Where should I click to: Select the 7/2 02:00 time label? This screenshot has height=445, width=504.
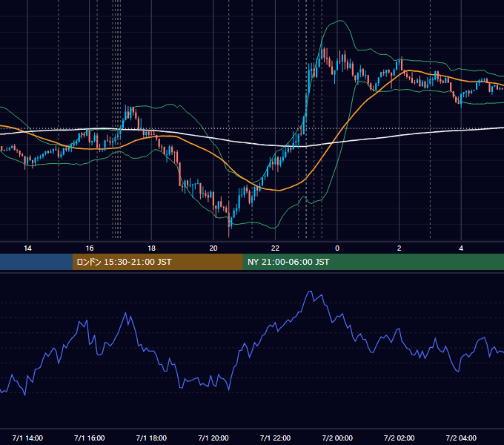point(399,438)
